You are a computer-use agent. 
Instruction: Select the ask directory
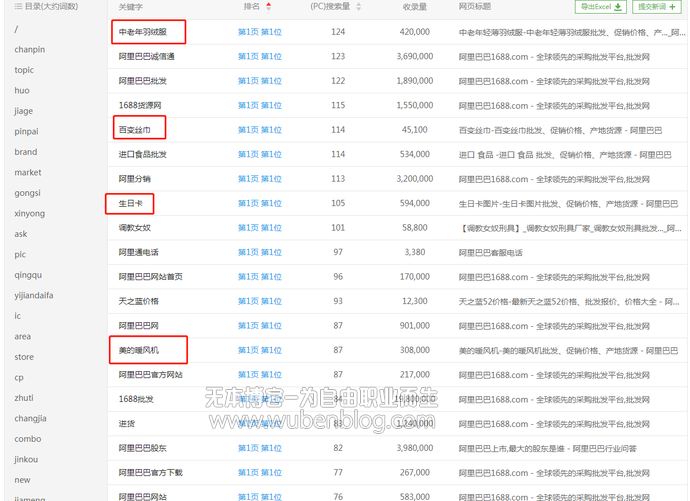coord(21,234)
